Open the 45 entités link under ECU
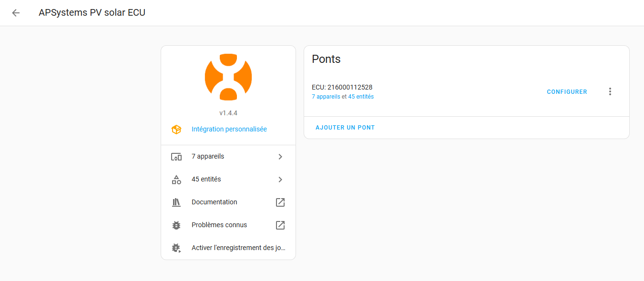Viewport: 644px width, 281px height. pyautogui.click(x=361, y=97)
